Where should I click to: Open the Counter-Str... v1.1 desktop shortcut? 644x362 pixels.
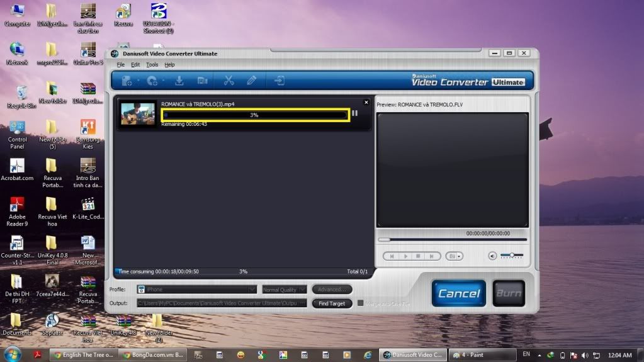(17, 251)
